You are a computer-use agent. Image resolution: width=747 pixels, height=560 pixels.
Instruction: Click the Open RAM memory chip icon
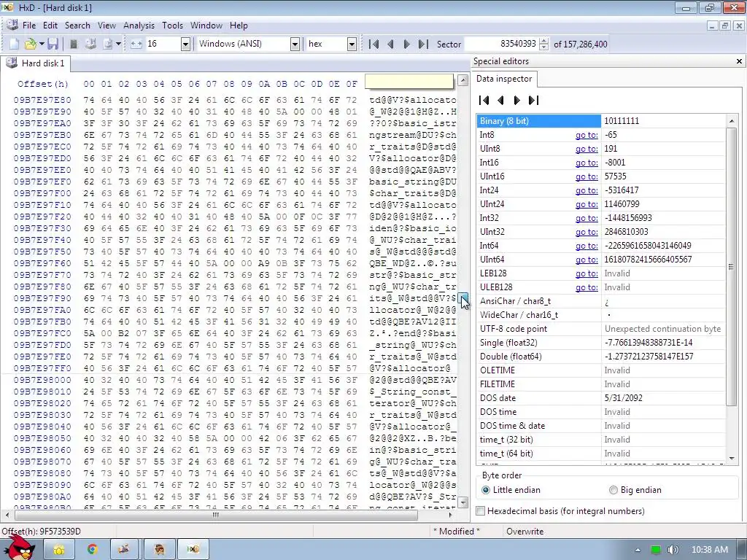click(x=74, y=44)
